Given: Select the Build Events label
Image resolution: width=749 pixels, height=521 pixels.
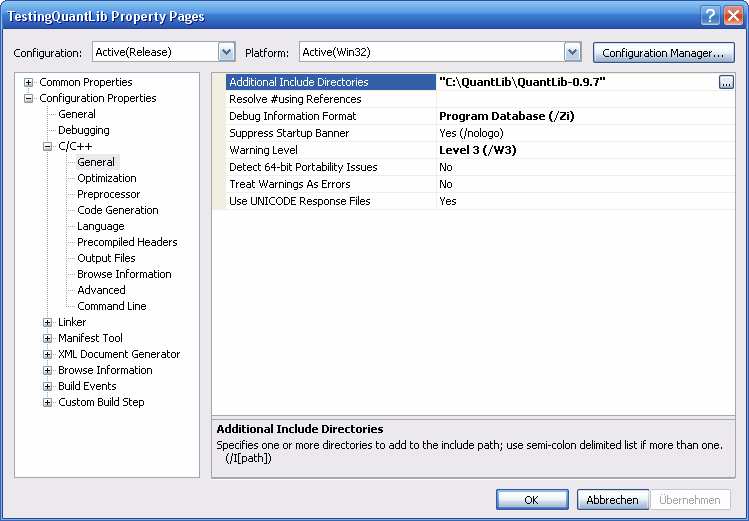Looking at the screenshot, I should 87,386.
